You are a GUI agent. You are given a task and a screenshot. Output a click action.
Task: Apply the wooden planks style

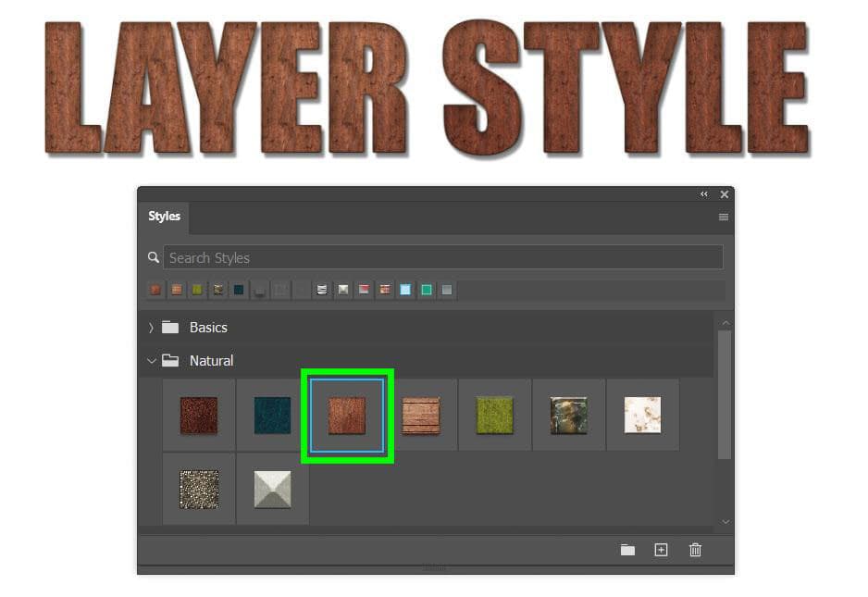point(421,415)
